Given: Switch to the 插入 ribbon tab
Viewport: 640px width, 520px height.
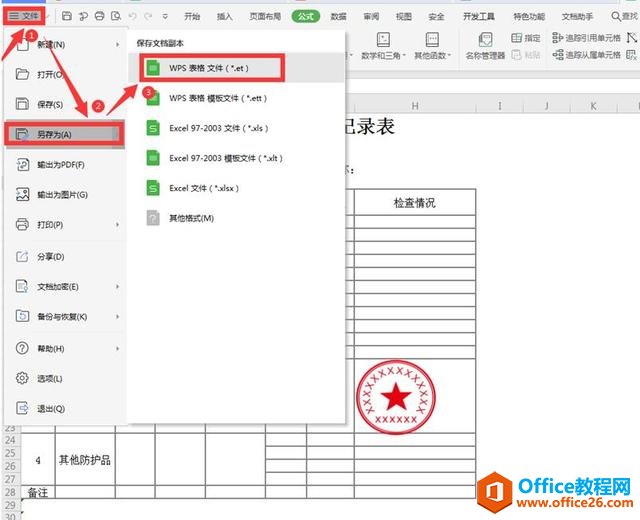Looking at the screenshot, I should (224, 16).
